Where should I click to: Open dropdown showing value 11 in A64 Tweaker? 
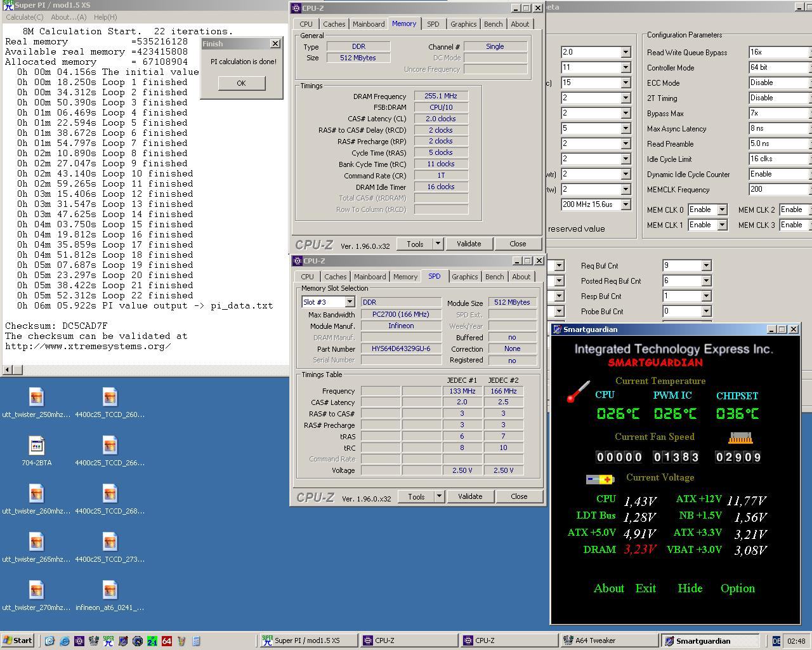625,67
